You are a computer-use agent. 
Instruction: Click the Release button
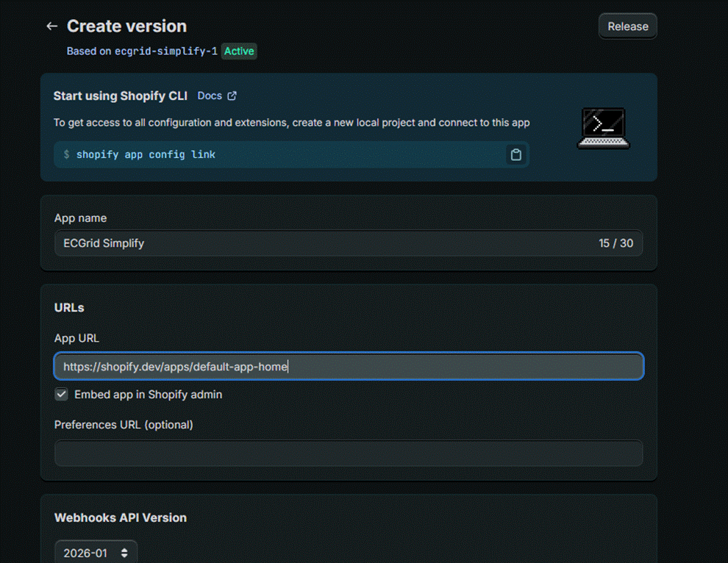coord(628,26)
